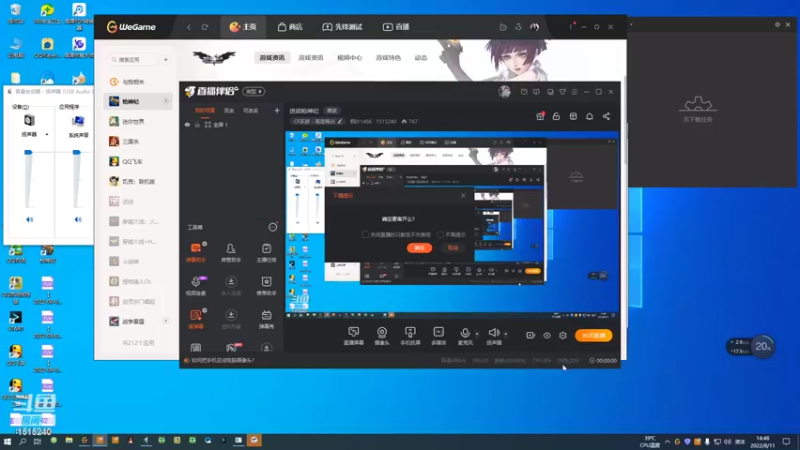This screenshot has width=800, height=450.
Task: Click the orange 关闭直播 button
Action: 593,335
